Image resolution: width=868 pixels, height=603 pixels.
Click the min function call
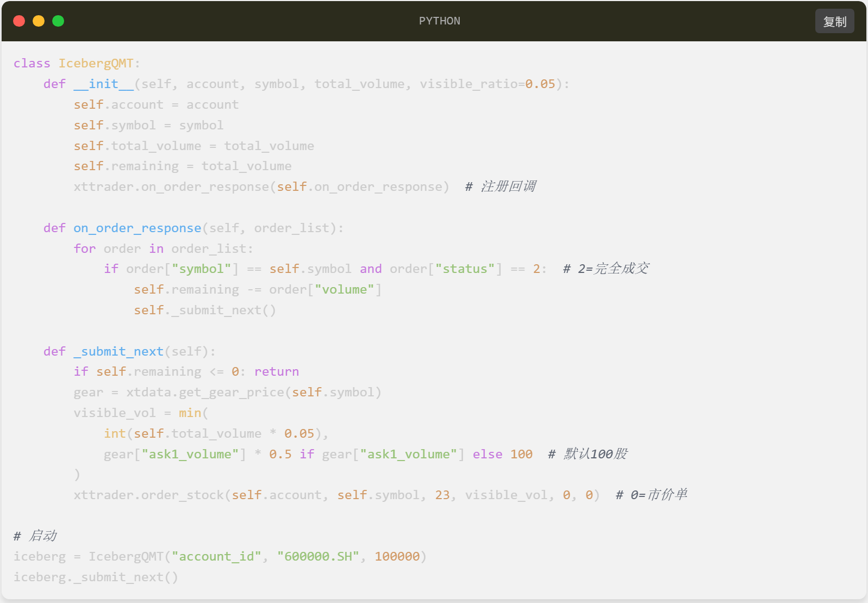click(x=190, y=413)
